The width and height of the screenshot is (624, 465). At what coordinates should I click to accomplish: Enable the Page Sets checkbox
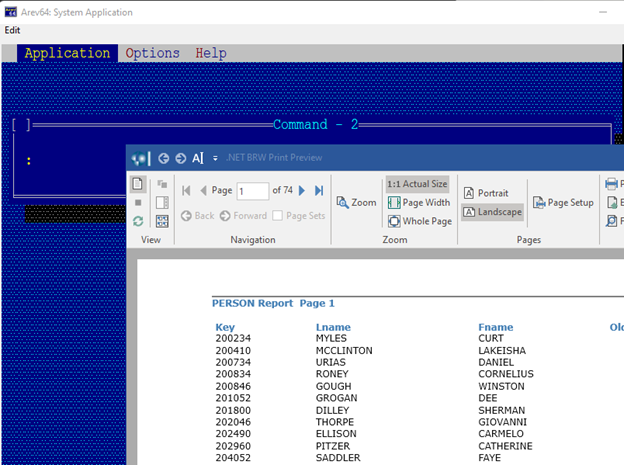pos(277,216)
